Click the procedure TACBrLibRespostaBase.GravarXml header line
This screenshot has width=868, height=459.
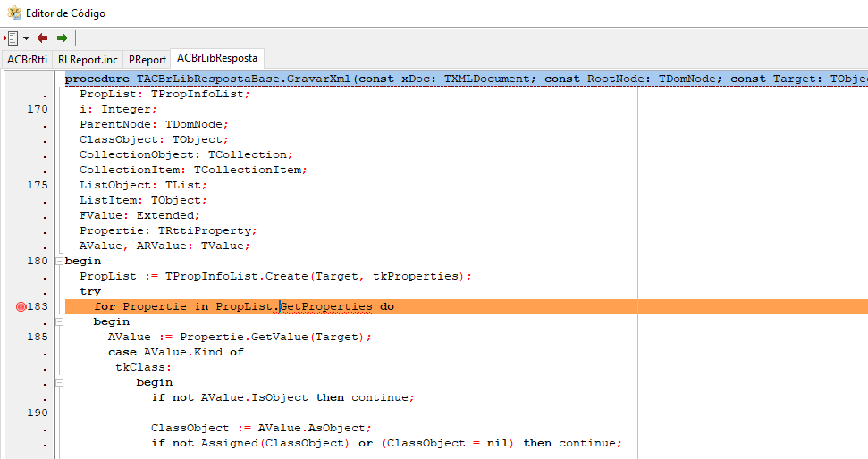[466, 79]
